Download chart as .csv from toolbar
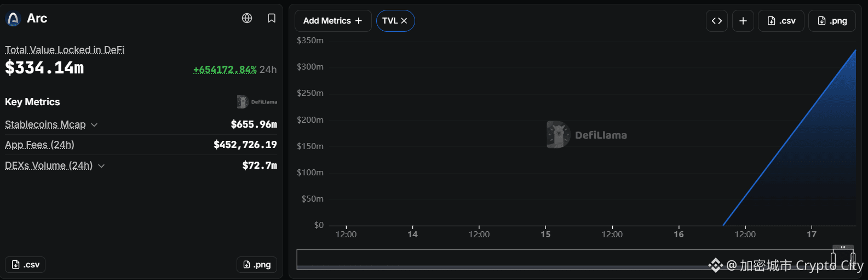868x280 pixels. [x=781, y=21]
